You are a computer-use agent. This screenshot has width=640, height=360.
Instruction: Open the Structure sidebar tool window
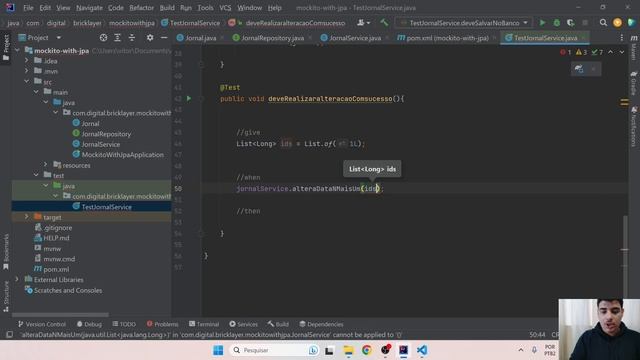[6, 297]
